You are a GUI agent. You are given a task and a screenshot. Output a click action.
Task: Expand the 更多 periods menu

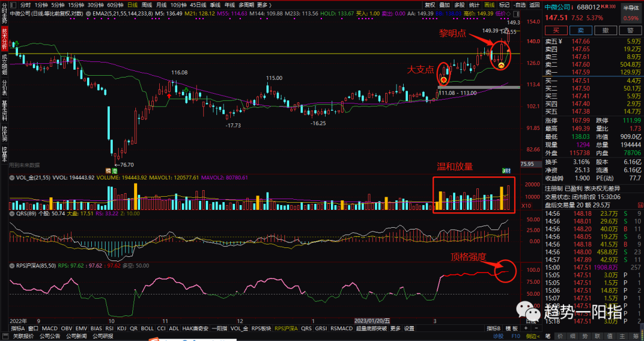click(x=264, y=5)
